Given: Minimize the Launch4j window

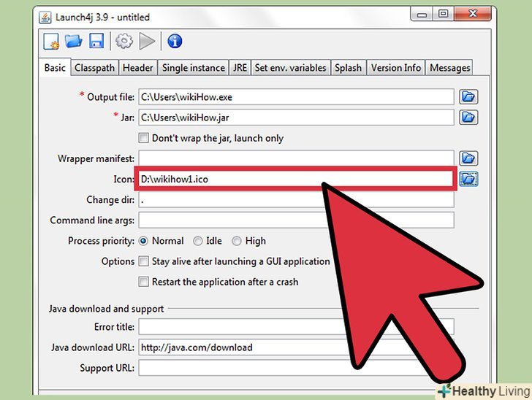Looking at the screenshot, I should pos(422,15).
